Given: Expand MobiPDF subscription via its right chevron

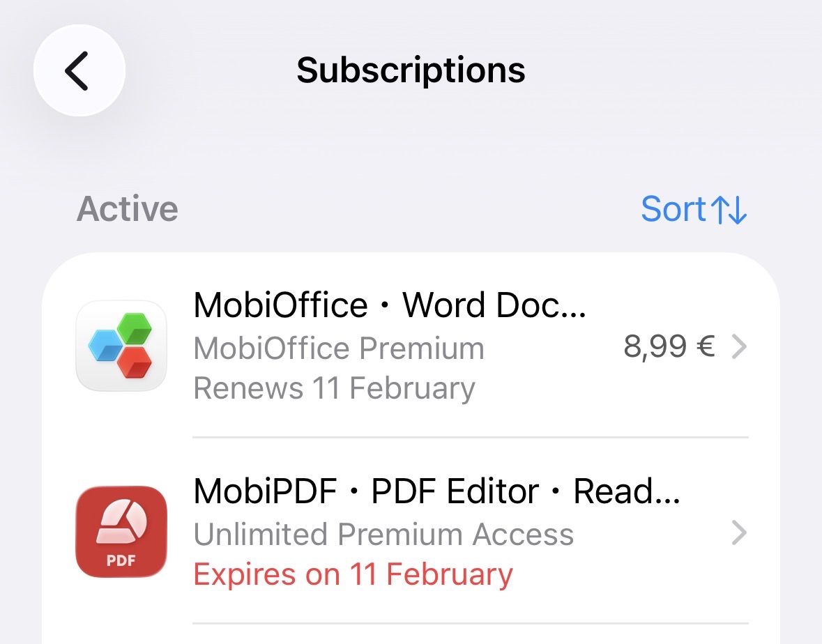Looking at the screenshot, I should click(x=738, y=532).
